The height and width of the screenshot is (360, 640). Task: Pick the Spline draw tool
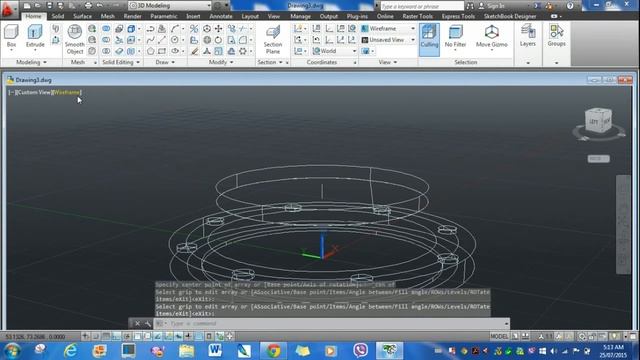(151, 40)
